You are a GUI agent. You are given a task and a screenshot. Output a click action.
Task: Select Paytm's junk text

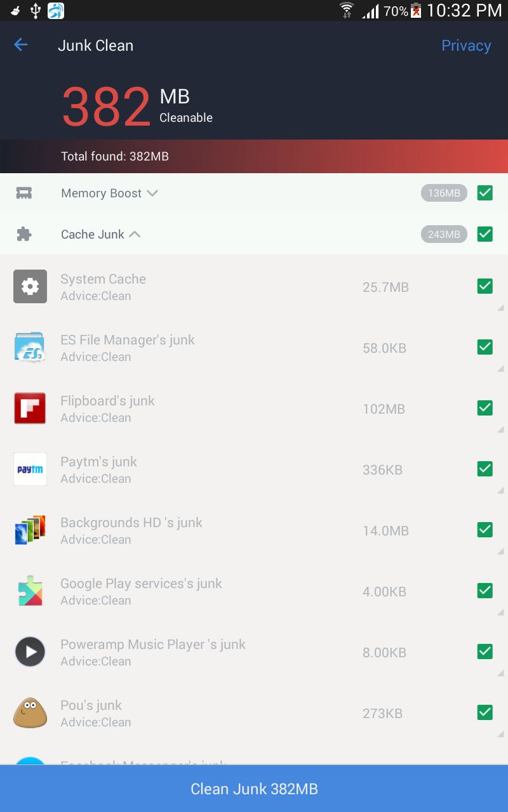tap(98, 462)
